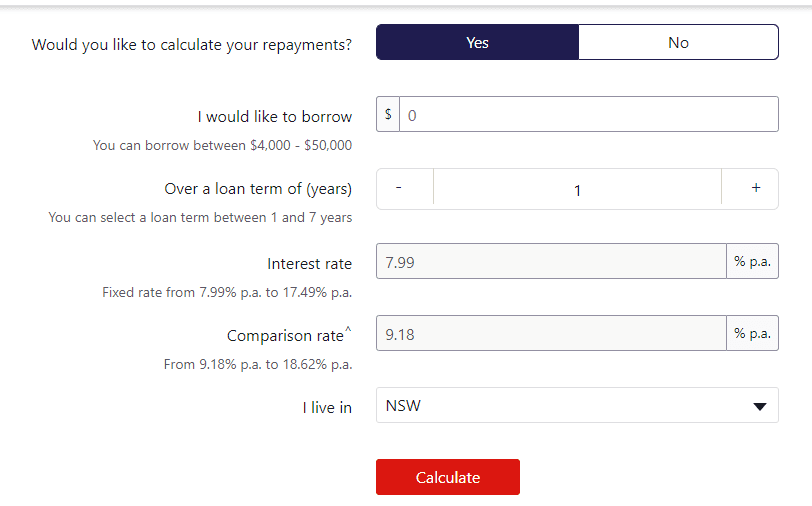The height and width of the screenshot is (506, 812).
Task: Click the 7.99 interest rate field
Action: coord(551,263)
